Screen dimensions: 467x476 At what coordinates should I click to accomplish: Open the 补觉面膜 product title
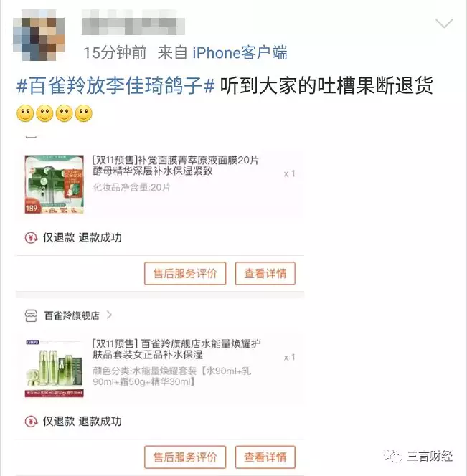[x=175, y=166]
